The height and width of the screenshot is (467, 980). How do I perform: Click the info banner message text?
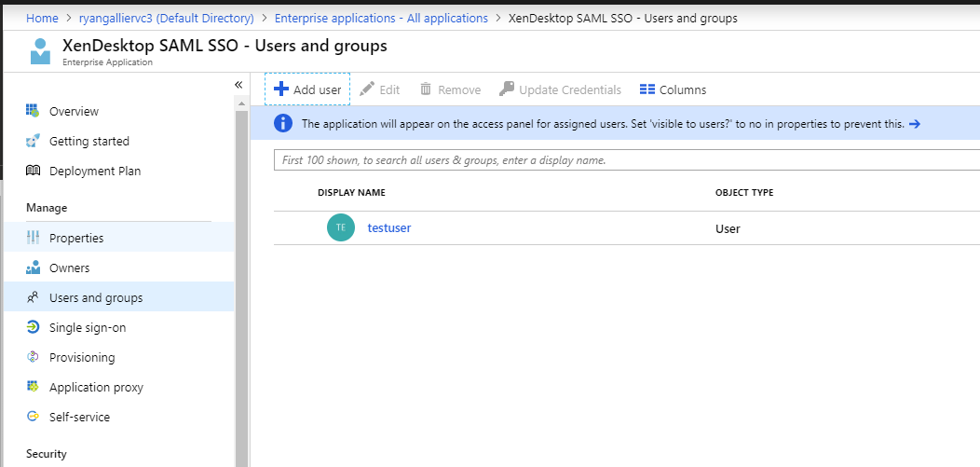pos(603,124)
